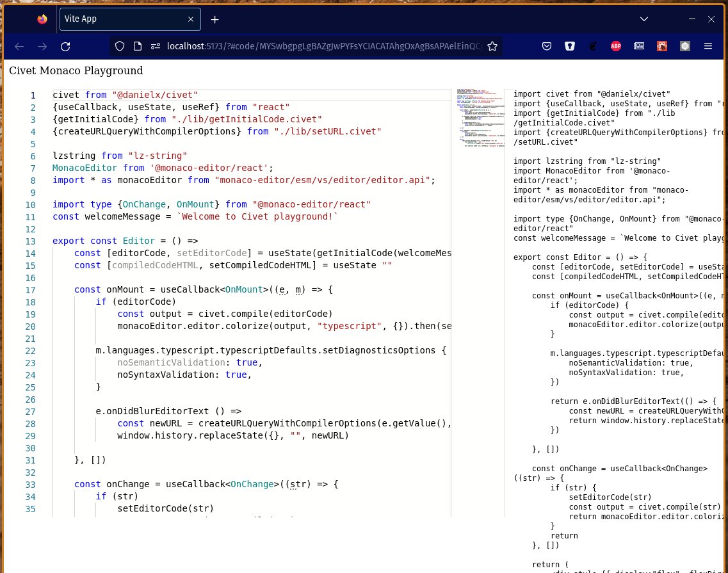This screenshot has width=728, height=573.
Task: Click the back navigation button
Action: point(19,46)
